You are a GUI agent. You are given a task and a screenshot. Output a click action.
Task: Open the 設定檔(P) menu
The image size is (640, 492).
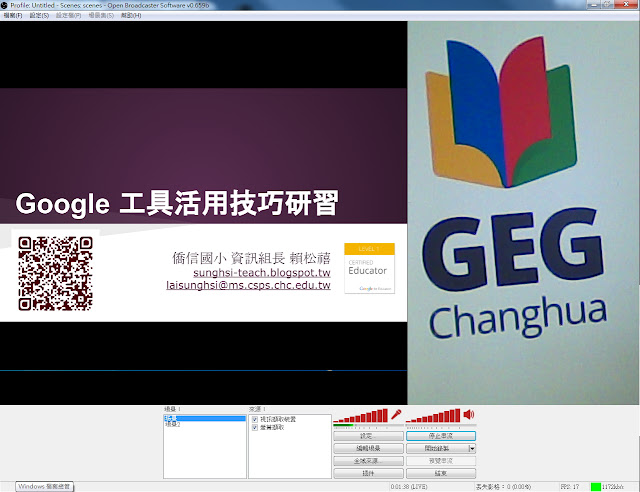coord(69,16)
